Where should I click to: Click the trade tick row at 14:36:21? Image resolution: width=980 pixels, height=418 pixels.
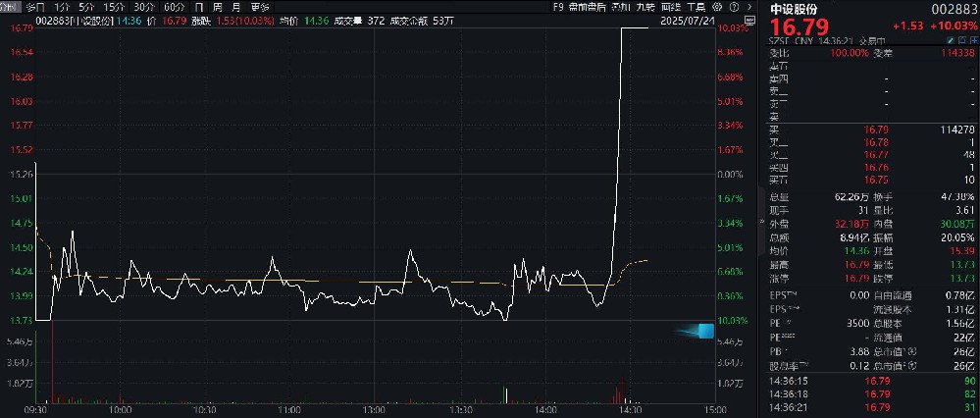(874, 407)
